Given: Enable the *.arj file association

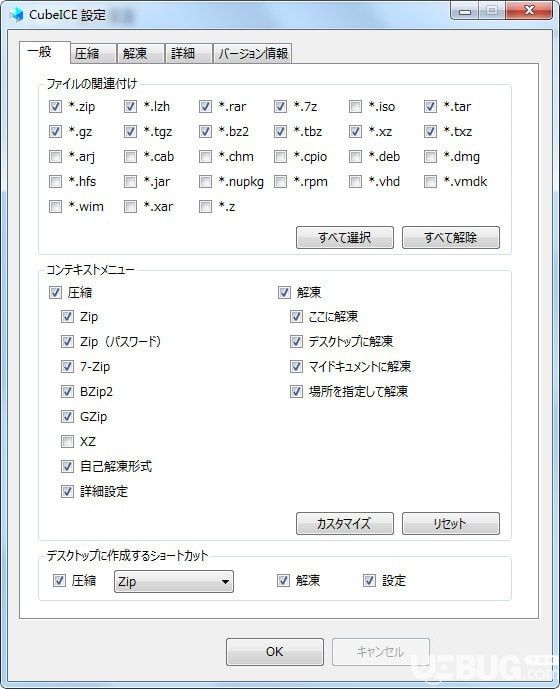Looking at the screenshot, I should click(55, 156).
